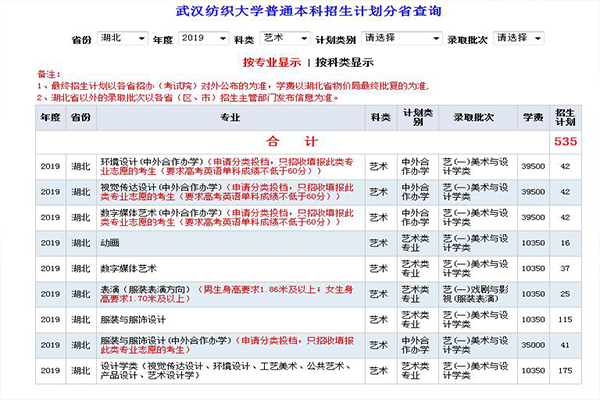The height and width of the screenshot is (400, 600).
Task: Switch to 按科类显示 view
Action: tap(344, 62)
